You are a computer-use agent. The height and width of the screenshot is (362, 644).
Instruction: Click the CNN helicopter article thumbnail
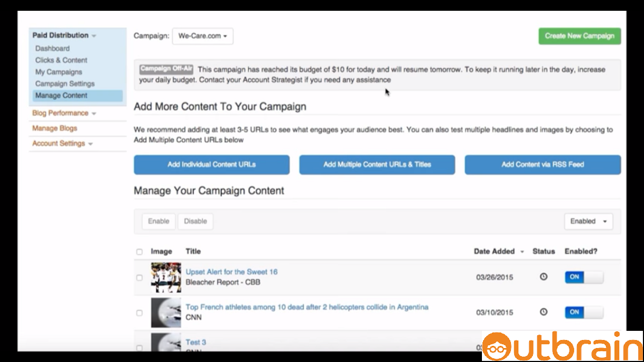166,312
